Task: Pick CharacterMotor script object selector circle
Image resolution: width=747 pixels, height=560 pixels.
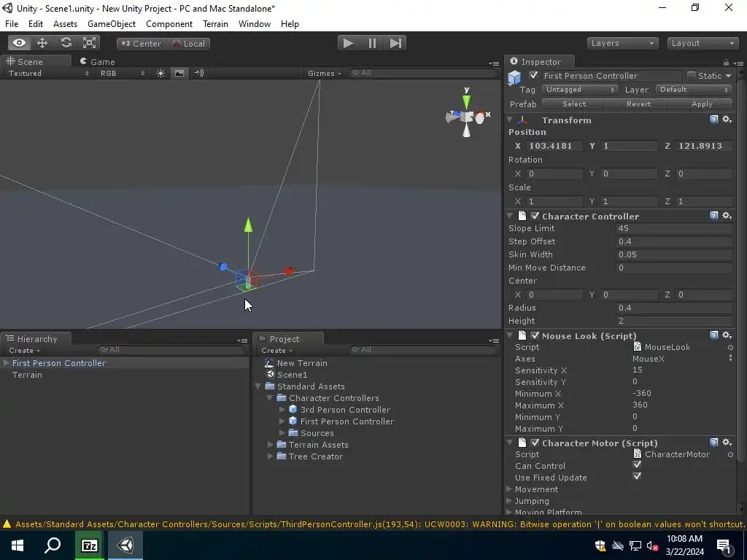Action: 730,455
